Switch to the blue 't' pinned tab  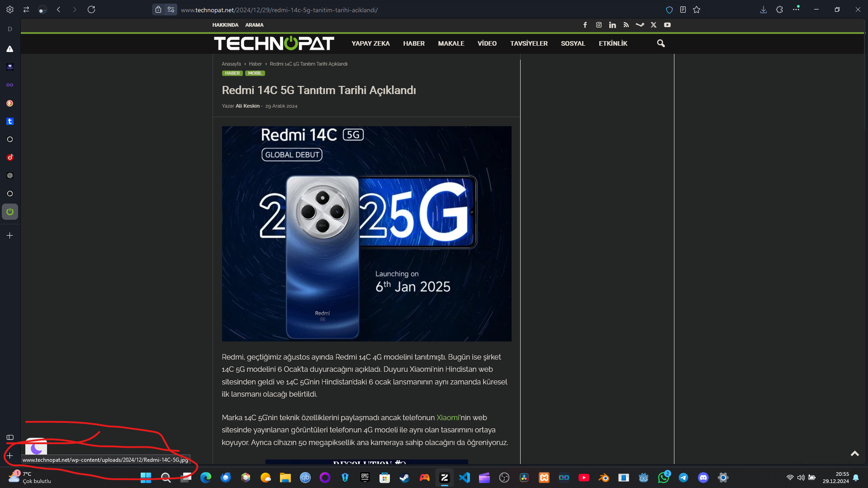coord(10,121)
